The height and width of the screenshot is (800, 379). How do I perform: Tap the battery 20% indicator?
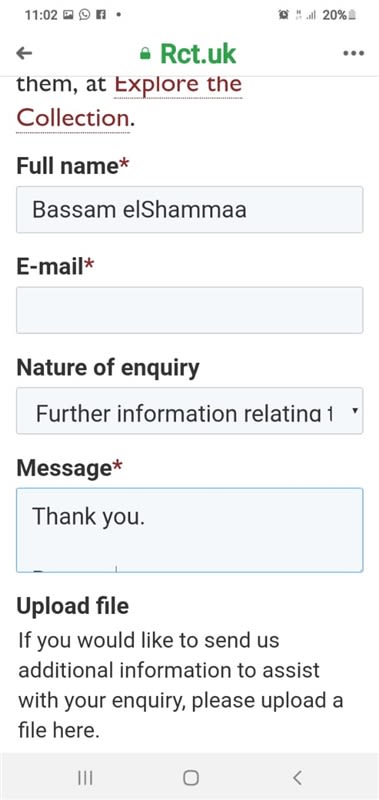pos(339,15)
